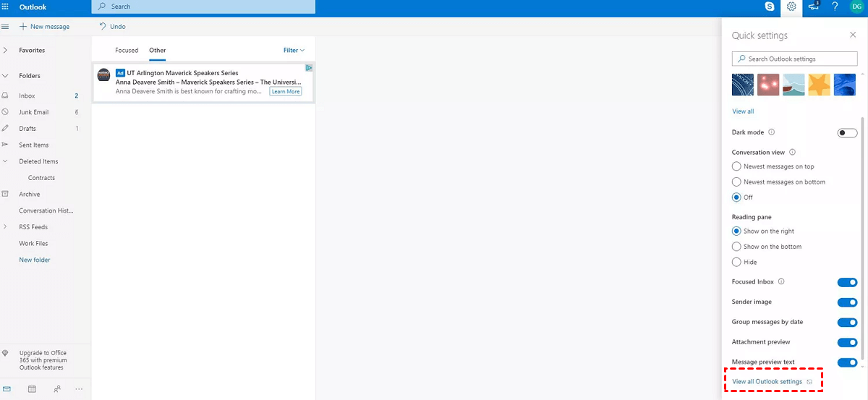This screenshot has height=400, width=868.
Task: Open the app launcher grid icon
Action: click(x=6, y=7)
